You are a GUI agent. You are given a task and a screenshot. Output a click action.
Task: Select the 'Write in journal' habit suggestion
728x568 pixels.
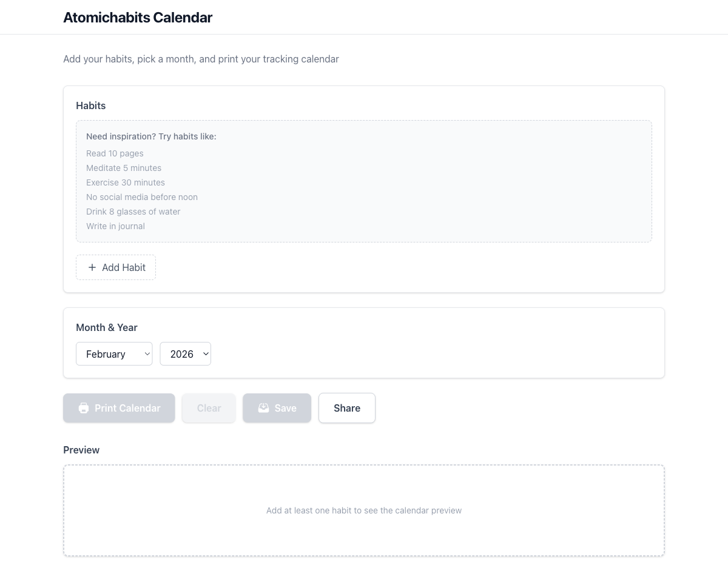click(x=115, y=226)
